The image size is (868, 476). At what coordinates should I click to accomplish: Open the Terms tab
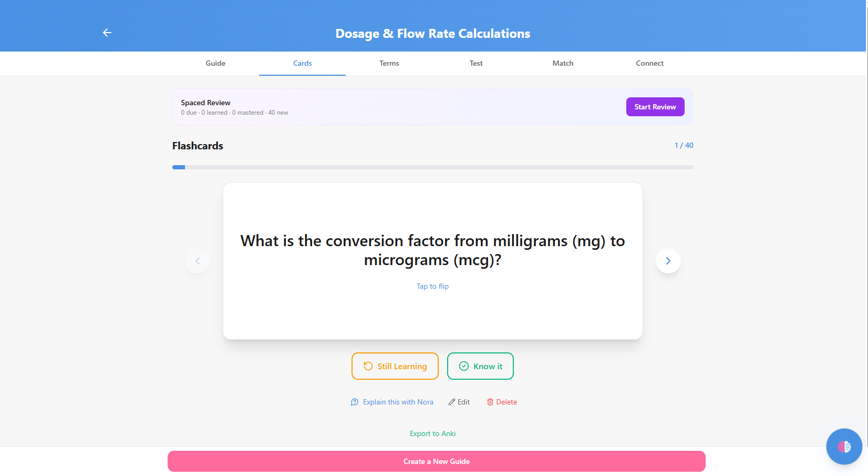(389, 63)
